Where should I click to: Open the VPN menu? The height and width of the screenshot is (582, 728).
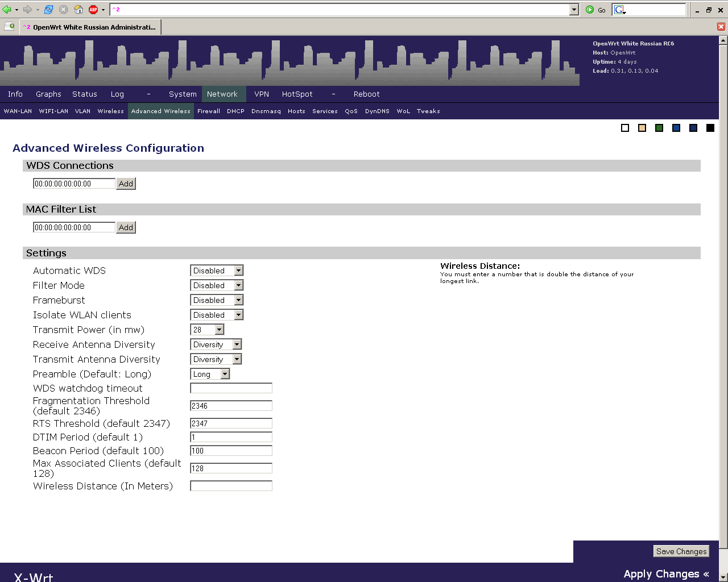coord(262,94)
